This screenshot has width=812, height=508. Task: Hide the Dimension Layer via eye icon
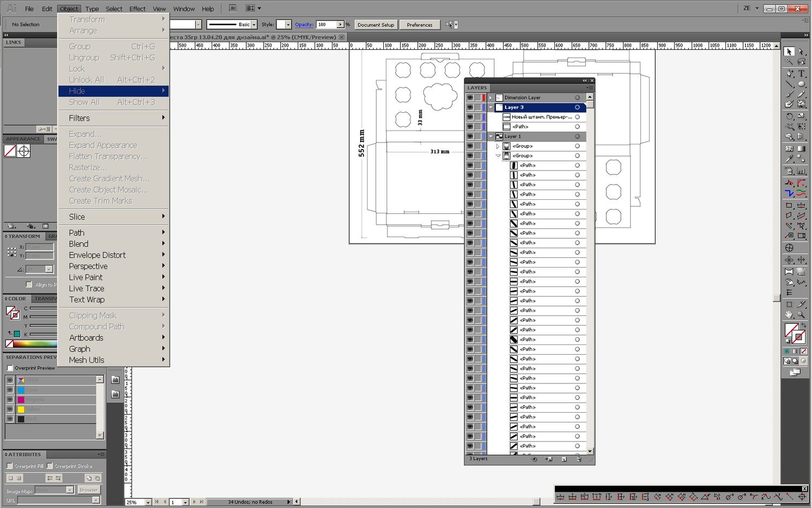[469, 98]
